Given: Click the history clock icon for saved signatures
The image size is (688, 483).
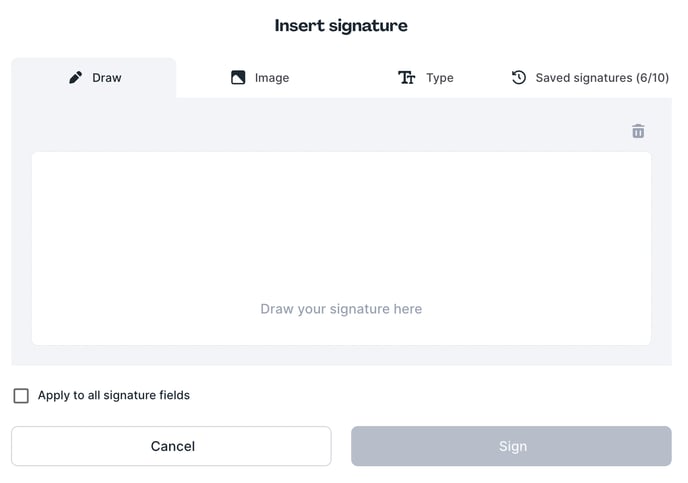Looking at the screenshot, I should pos(519,78).
